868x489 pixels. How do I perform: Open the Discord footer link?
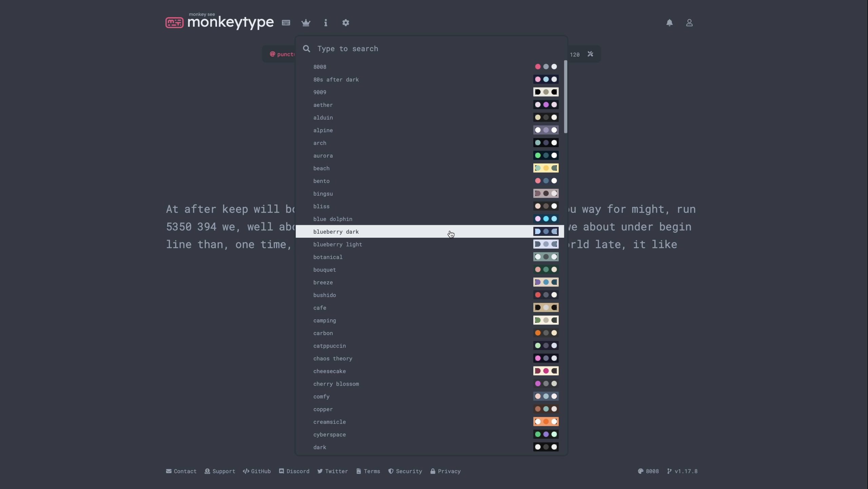tap(294, 471)
